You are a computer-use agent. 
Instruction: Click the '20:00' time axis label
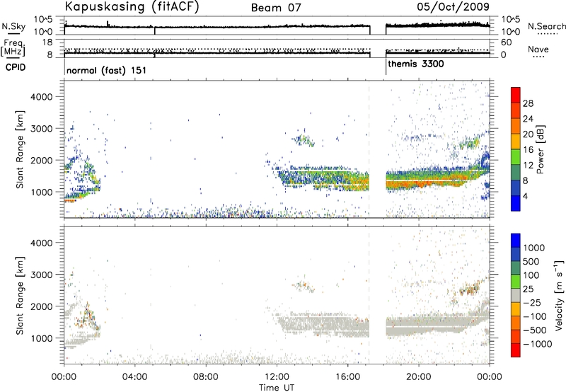(419, 377)
